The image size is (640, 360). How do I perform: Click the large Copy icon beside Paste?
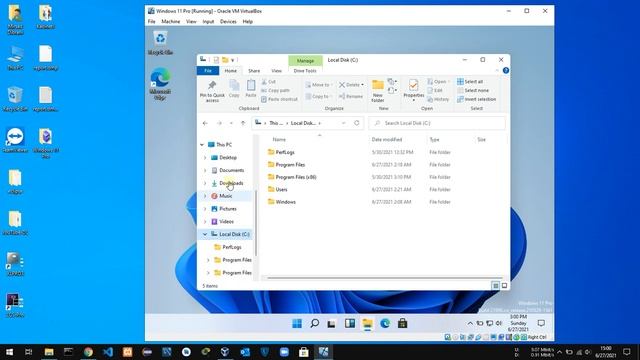point(234,85)
